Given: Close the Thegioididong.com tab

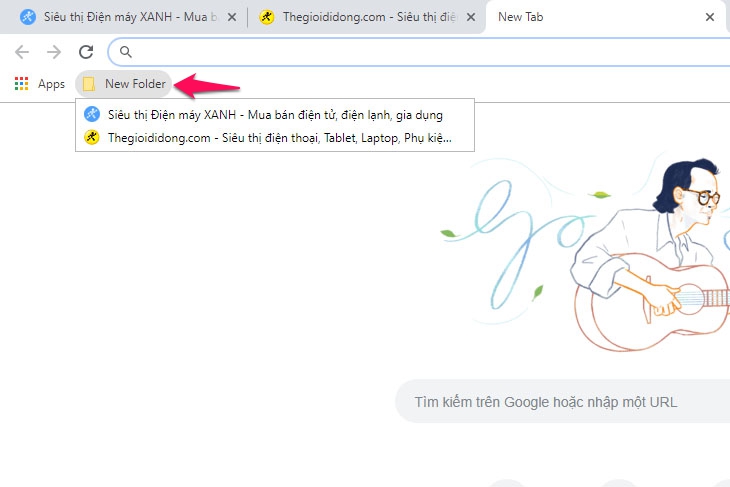Looking at the screenshot, I should pyautogui.click(x=471, y=17).
